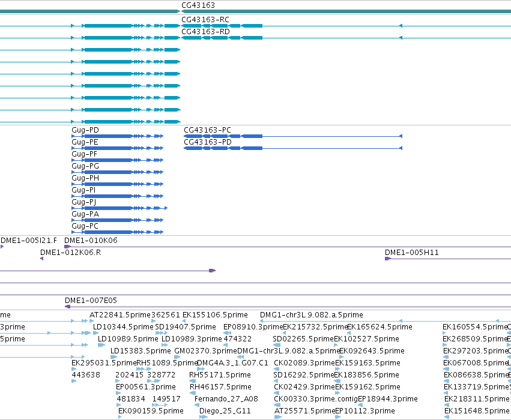This screenshot has width=511, height=420.
Task: Select EST CK02429.3prime
Action: point(304,387)
